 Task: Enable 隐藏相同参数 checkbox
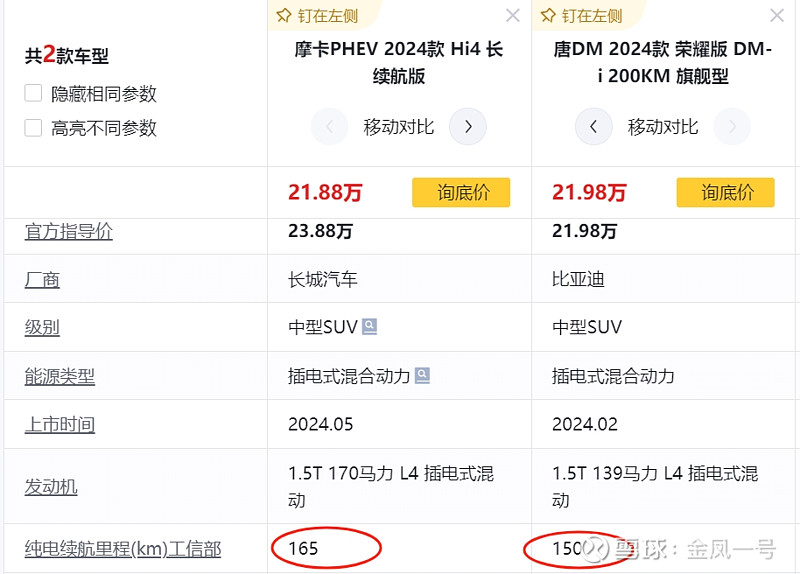pyautogui.click(x=33, y=93)
